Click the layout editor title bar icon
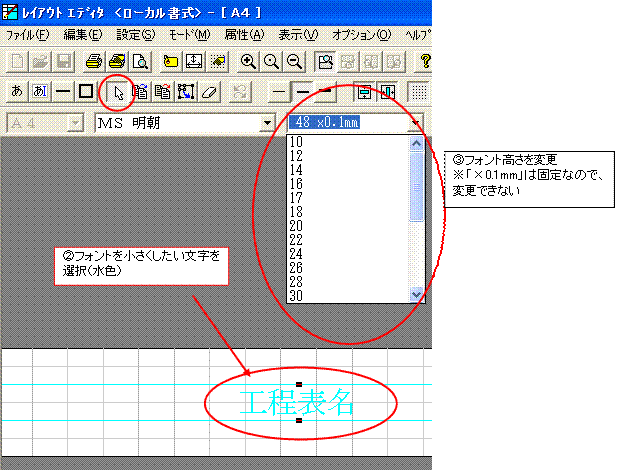This screenshot has width=617, height=470. [9, 12]
